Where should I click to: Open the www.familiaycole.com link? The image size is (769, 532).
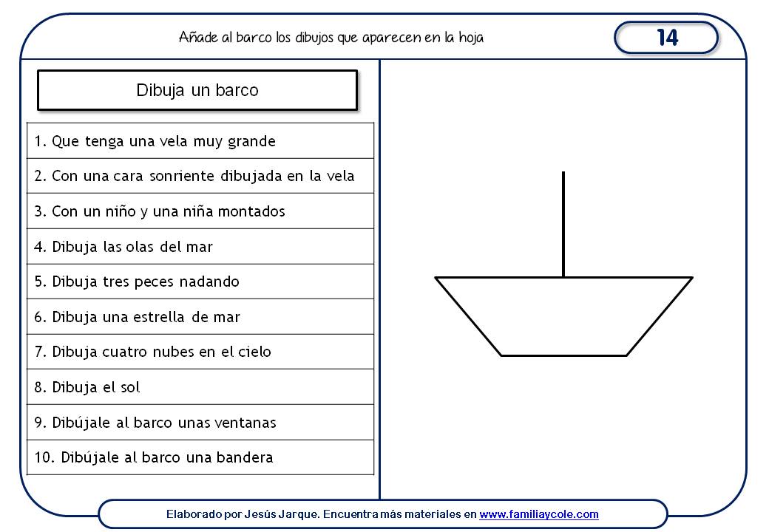pos(538,514)
